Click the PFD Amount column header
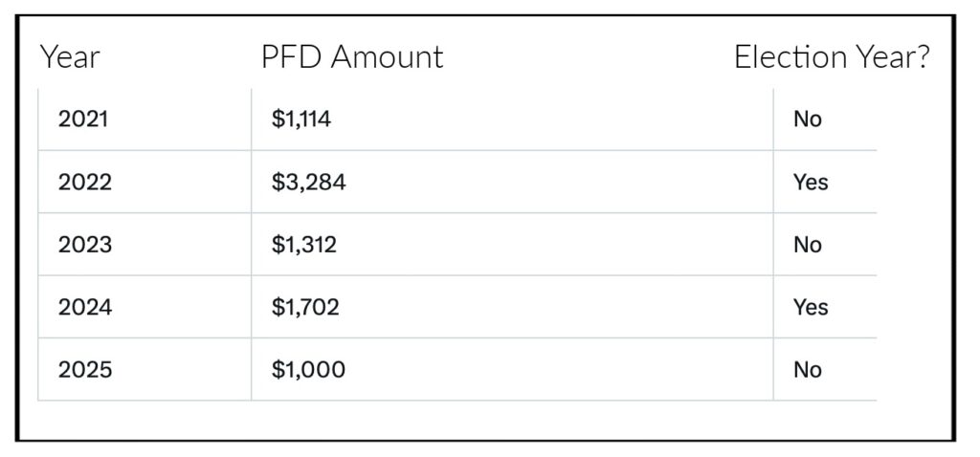980x457 pixels. point(352,57)
